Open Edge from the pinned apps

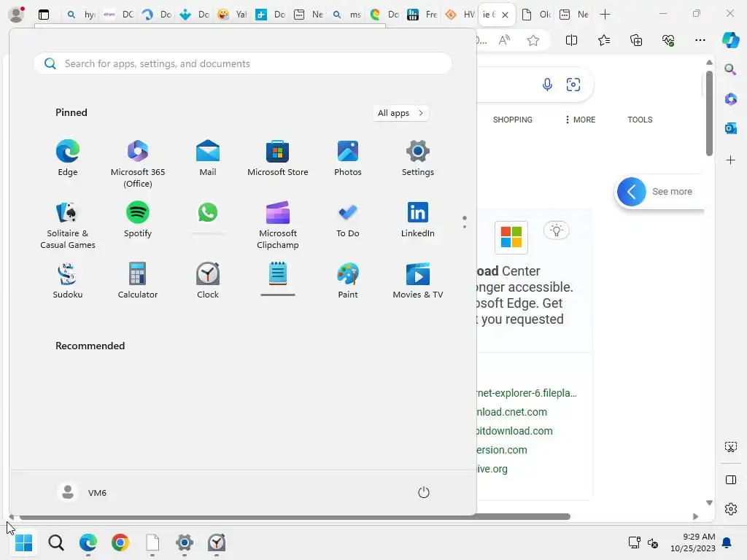click(x=68, y=158)
